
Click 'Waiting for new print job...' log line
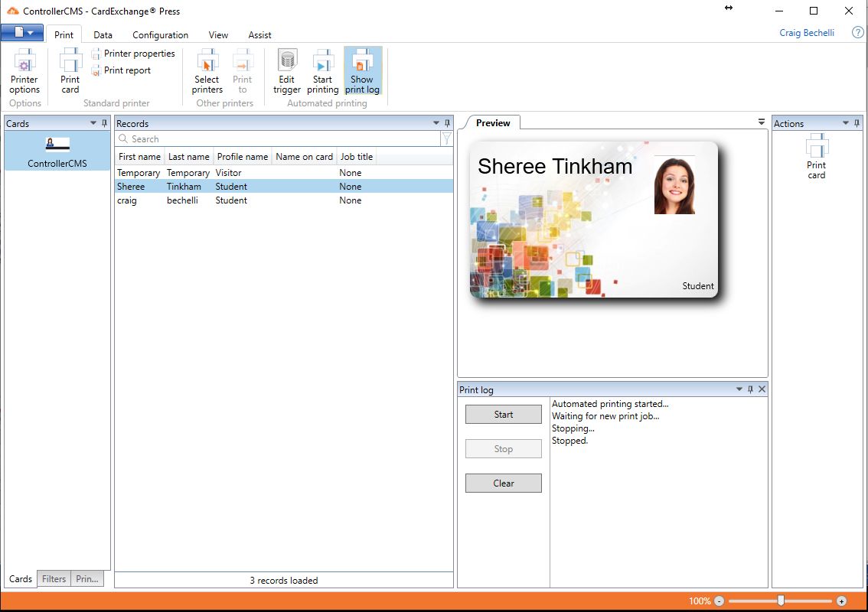605,416
